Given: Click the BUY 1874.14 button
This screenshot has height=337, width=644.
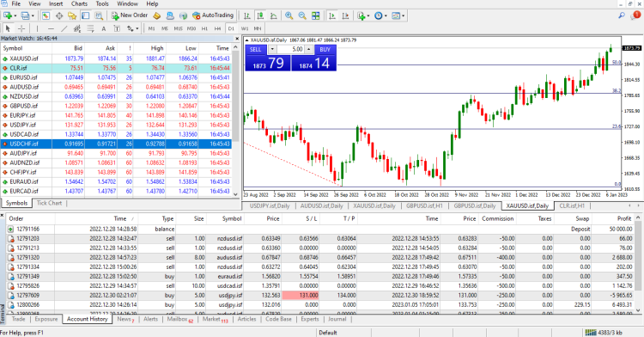Looking at the screenshot, I should click(x=313, y=63).
